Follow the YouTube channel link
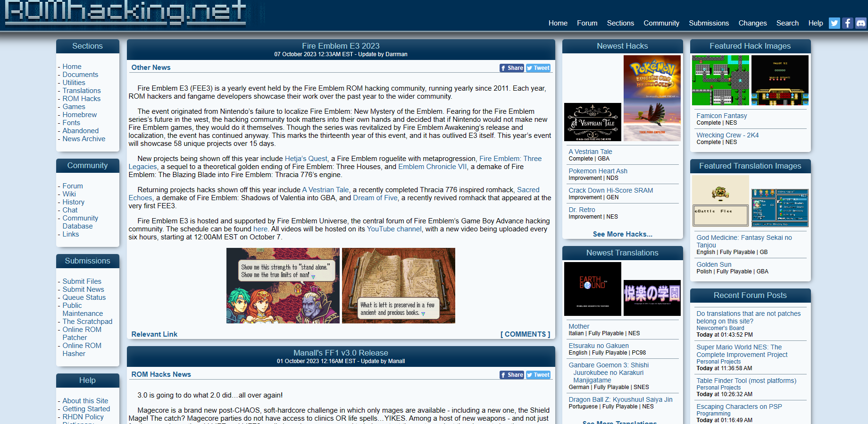 click(394, 229)
